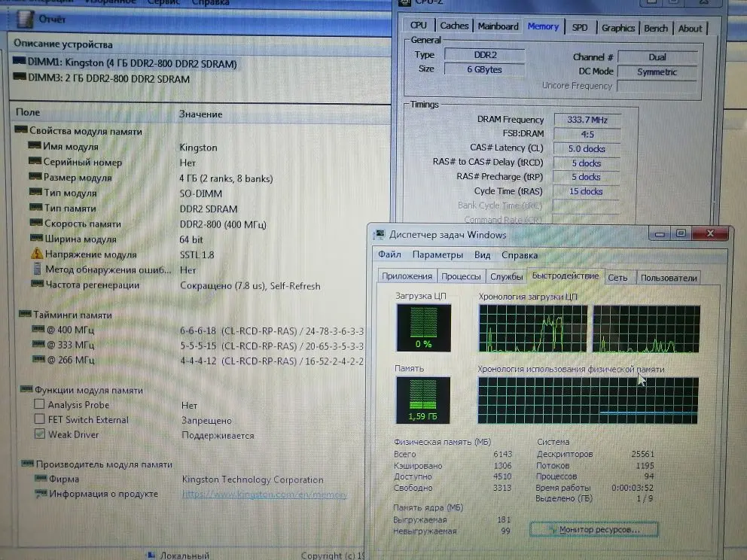The image size is (747, 560).
Task: Click the Монитор ресурсов button
Action: click(x=594, y=529)
